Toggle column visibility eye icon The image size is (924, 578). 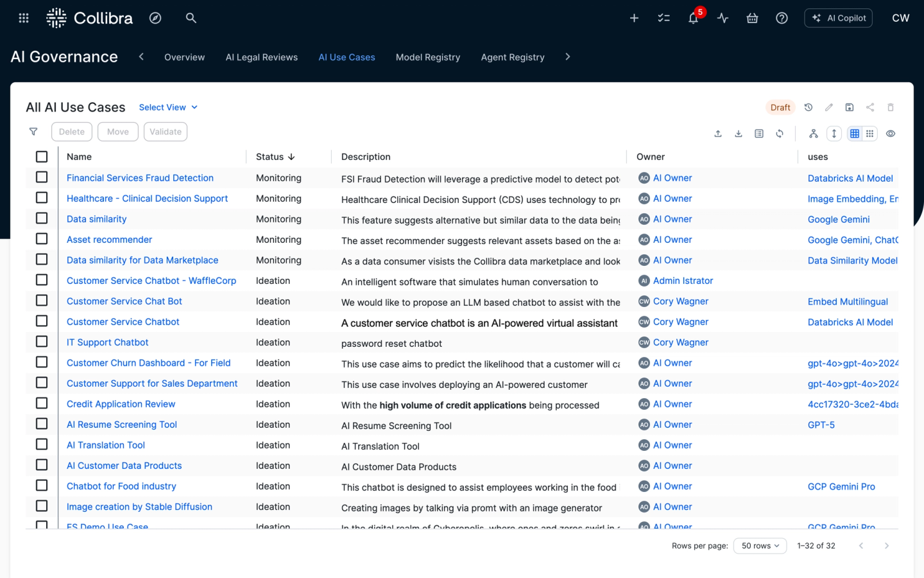tap(891, 134)
